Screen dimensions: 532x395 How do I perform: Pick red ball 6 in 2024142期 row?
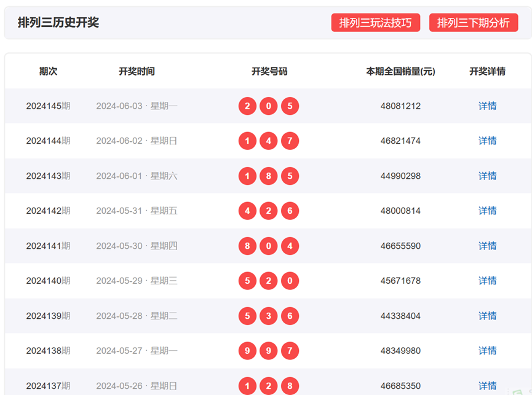[290, 211]
